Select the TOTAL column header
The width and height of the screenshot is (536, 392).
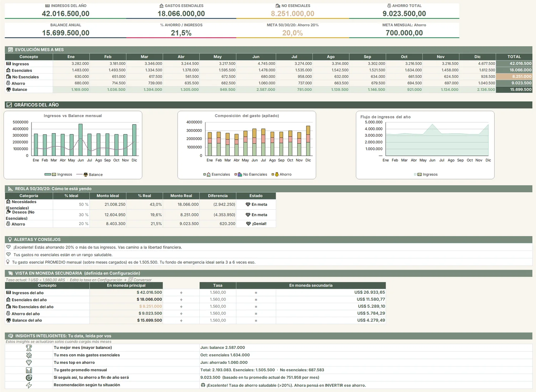(514, 57)
